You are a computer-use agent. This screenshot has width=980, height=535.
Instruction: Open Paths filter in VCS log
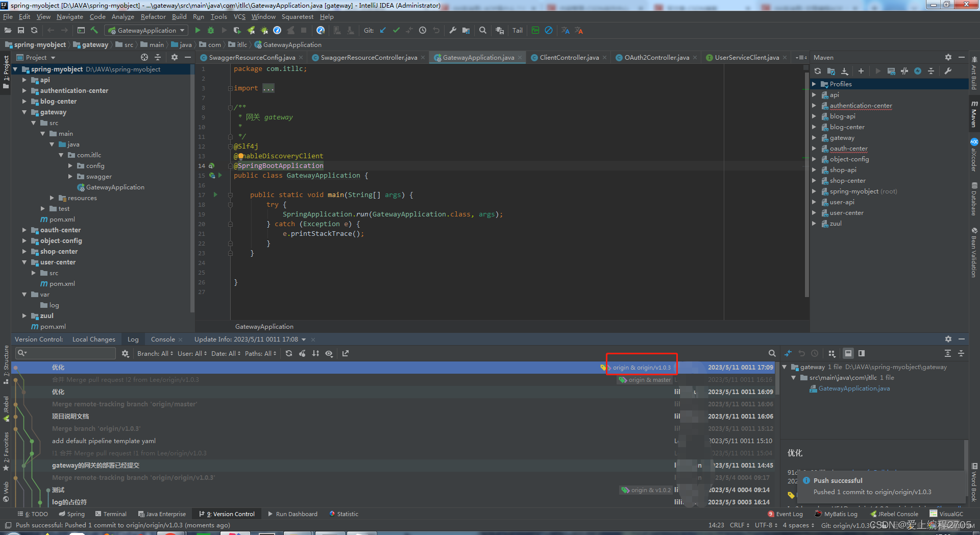[260, 353]
